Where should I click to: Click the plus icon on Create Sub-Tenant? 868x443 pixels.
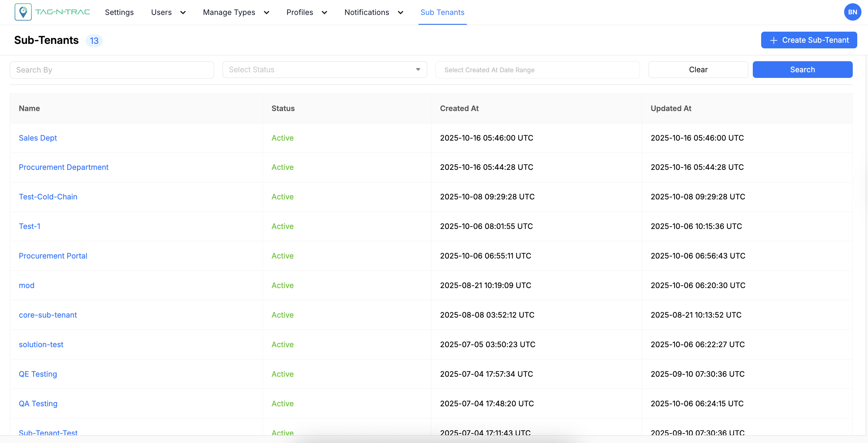point(774,40)
